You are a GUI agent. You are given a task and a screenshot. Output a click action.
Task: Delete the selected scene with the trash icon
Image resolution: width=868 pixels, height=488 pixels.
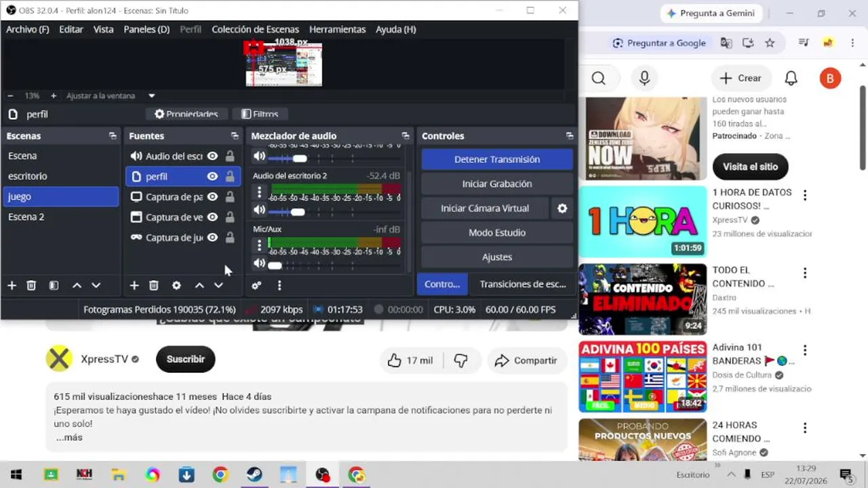click(31, 285)
